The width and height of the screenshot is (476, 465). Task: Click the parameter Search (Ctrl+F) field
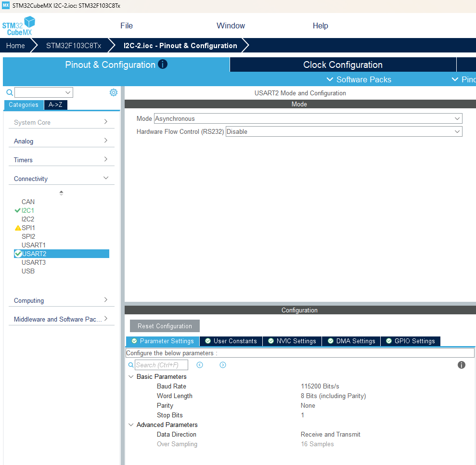(162, 365)
